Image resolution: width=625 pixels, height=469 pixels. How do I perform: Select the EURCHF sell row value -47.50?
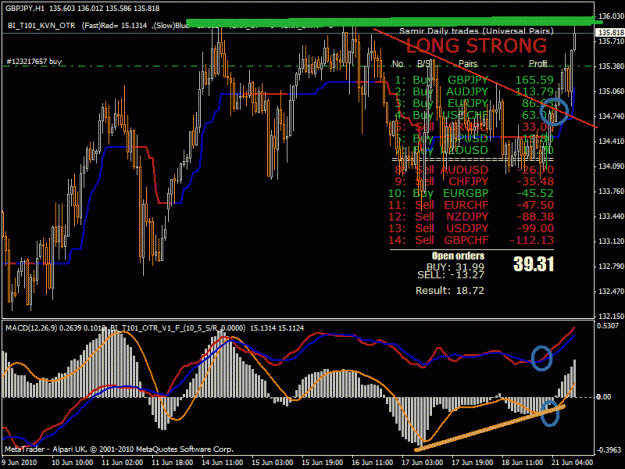535,205
